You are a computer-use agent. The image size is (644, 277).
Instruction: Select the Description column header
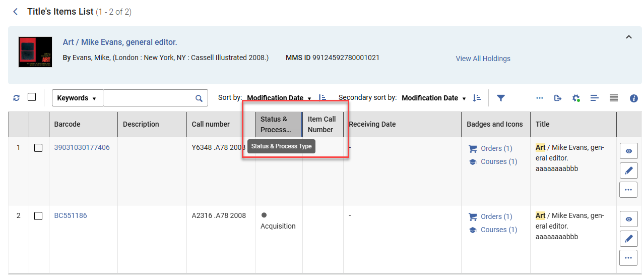pos(152,124)
